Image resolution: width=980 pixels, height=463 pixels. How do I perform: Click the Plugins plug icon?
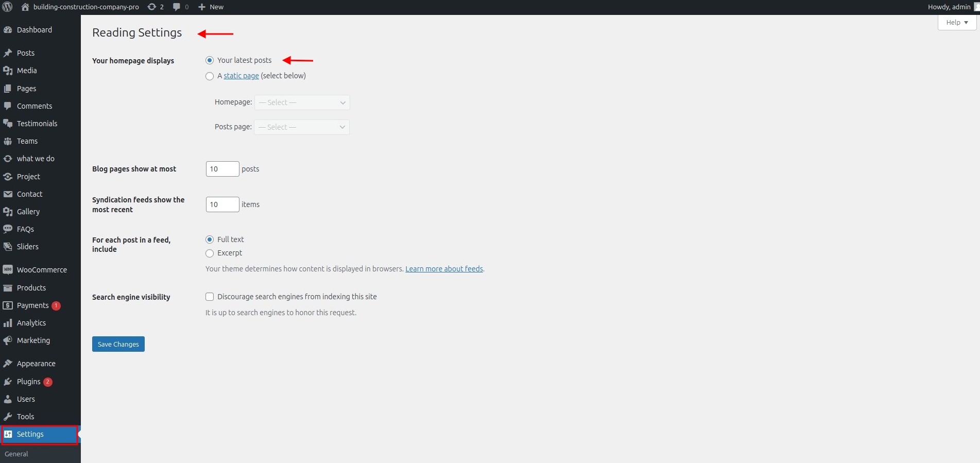8,382
